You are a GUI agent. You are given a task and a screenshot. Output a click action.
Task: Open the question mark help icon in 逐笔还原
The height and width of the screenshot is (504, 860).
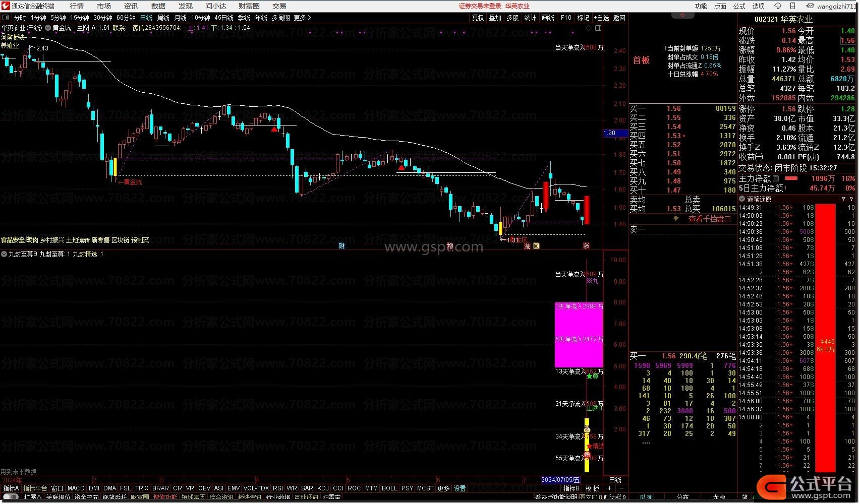pyautogui.click(x=851, y=199)
